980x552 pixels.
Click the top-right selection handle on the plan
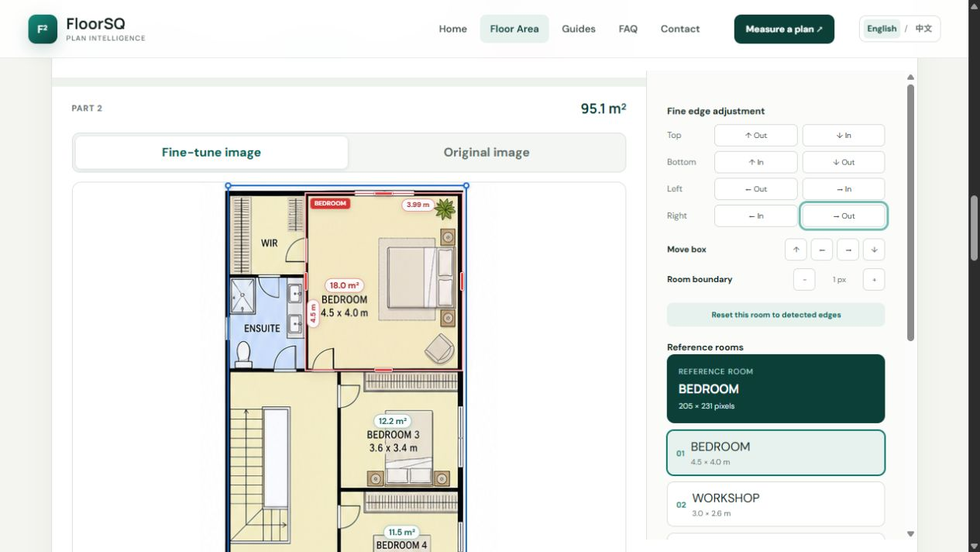(466, 186)
